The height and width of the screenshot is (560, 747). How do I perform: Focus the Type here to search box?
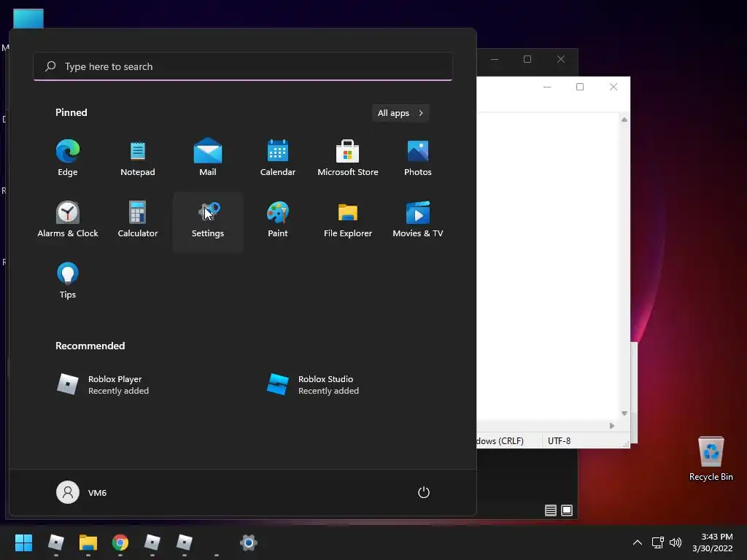243,66
